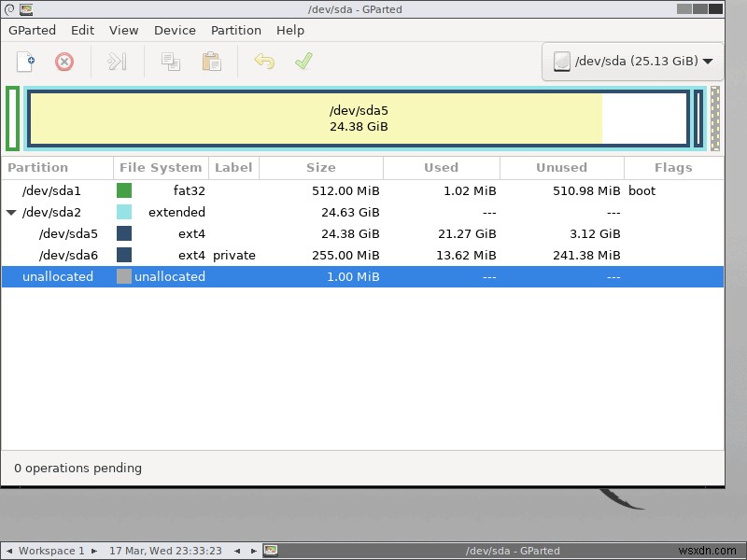This screenshot has height=560, width=747.
Task: Undo the last operation with the undo arrow
Action: tap(264, 62)
